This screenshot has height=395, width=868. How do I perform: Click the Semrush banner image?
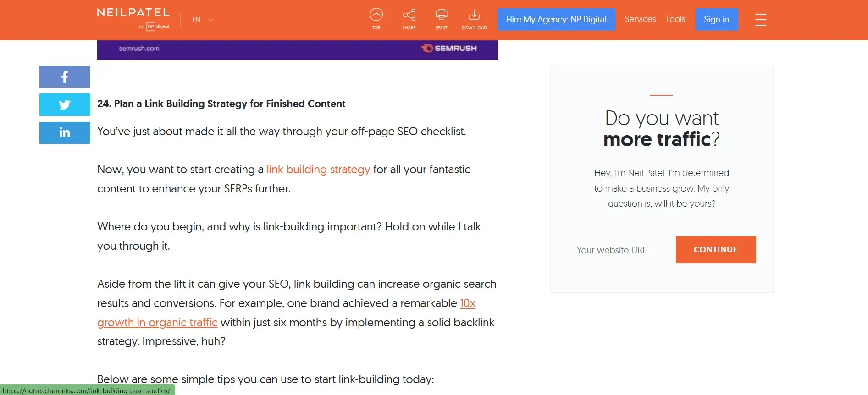tap(298, 49)
